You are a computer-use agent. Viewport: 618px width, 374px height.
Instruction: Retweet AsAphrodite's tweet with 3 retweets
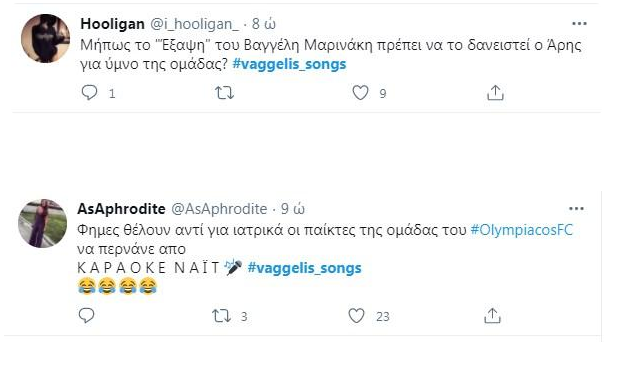(222, 316)
